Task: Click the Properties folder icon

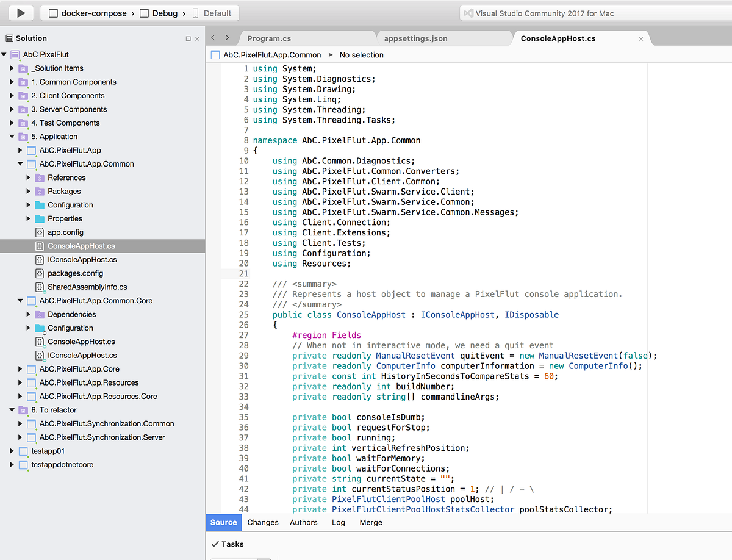Action: (x=40, y=218)
